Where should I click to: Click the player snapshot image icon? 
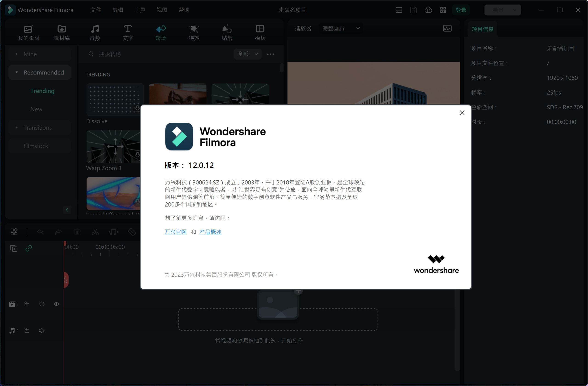pos(447,28)
